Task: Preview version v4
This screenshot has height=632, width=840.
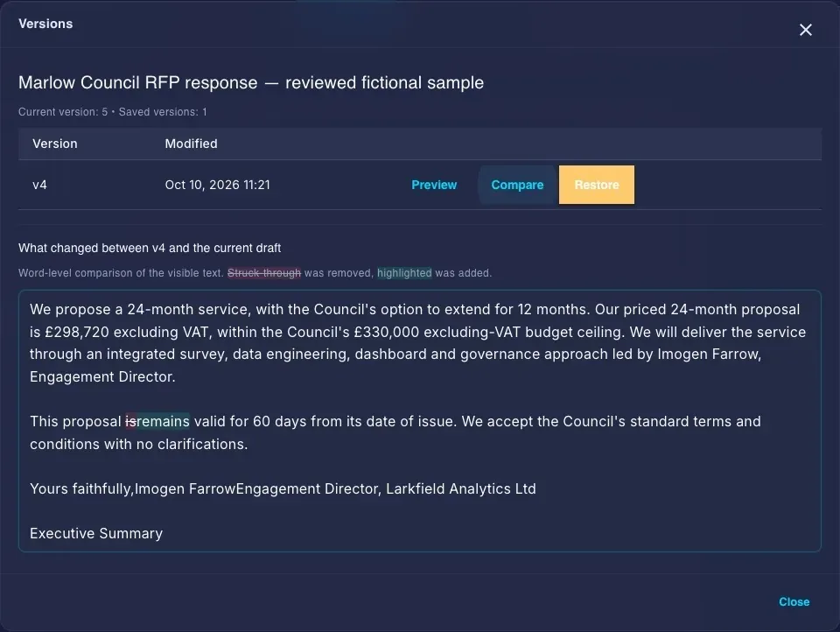Action: [434, 185]
